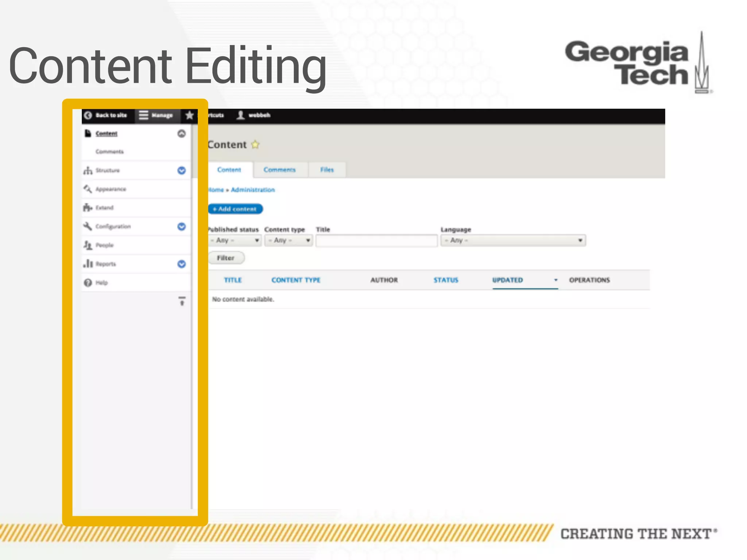
Task: Click the 'No content available.' table message
Action: pyautogui.click(x=243, y=299)
